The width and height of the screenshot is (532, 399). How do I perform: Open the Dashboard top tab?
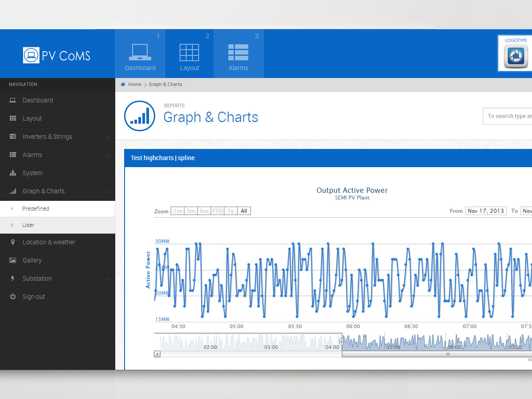pyautogui.click(x=140, y=54)
